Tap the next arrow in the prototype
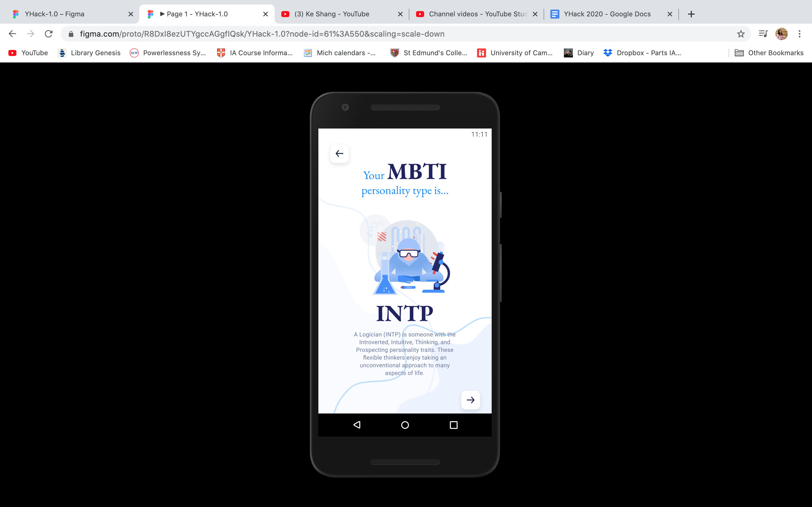 pyautogui.click(x=470, y=400)
